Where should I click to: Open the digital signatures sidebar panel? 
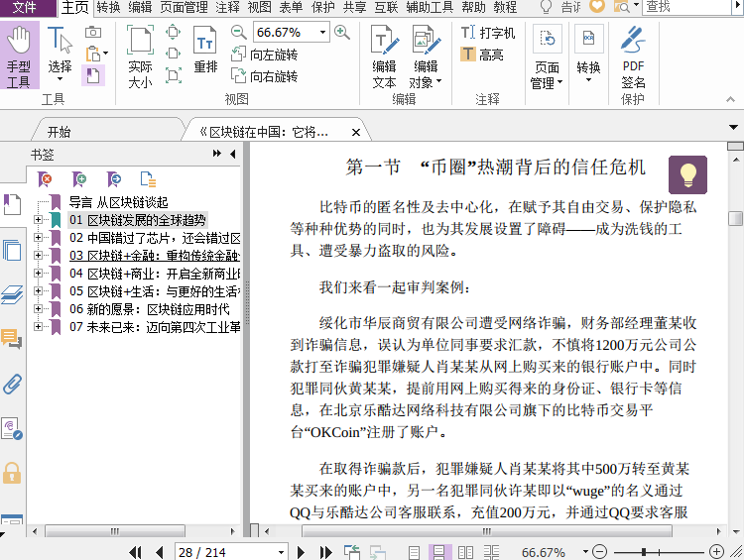pyautogui.click(x=12, y=428)
